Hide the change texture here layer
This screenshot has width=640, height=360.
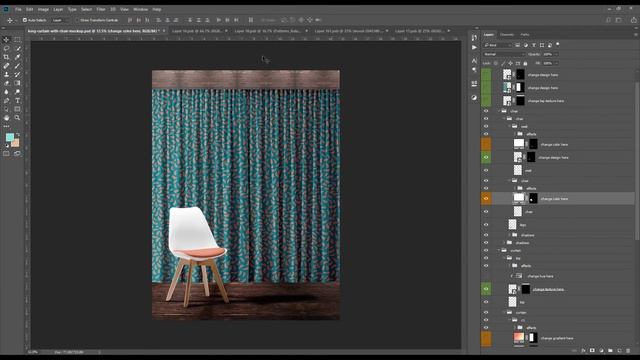point(486,289)
